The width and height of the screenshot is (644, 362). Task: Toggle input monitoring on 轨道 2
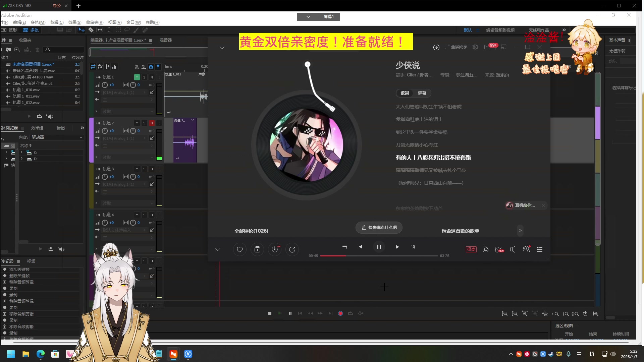[x=159, y=123]
